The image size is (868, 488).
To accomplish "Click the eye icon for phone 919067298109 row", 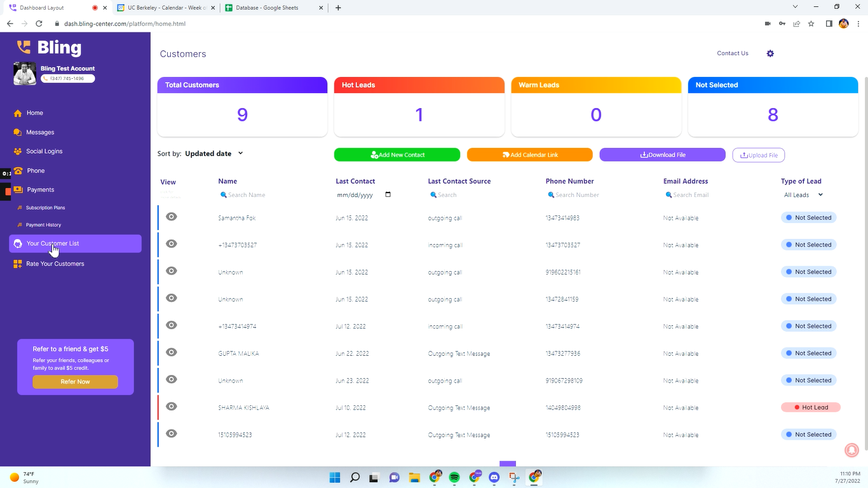I will pyautogui.click(x=172, y=379).
